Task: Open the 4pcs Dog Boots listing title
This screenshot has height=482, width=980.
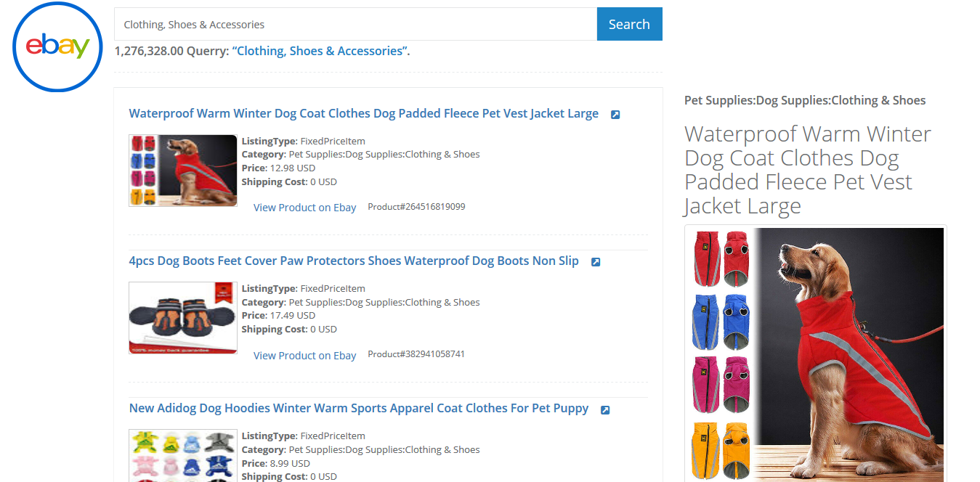Action: (354, 261)
